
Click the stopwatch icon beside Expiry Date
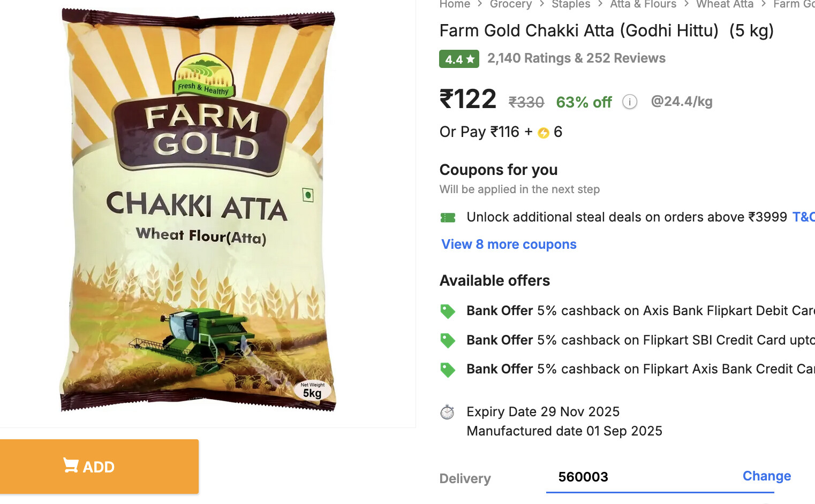point(447,412)
